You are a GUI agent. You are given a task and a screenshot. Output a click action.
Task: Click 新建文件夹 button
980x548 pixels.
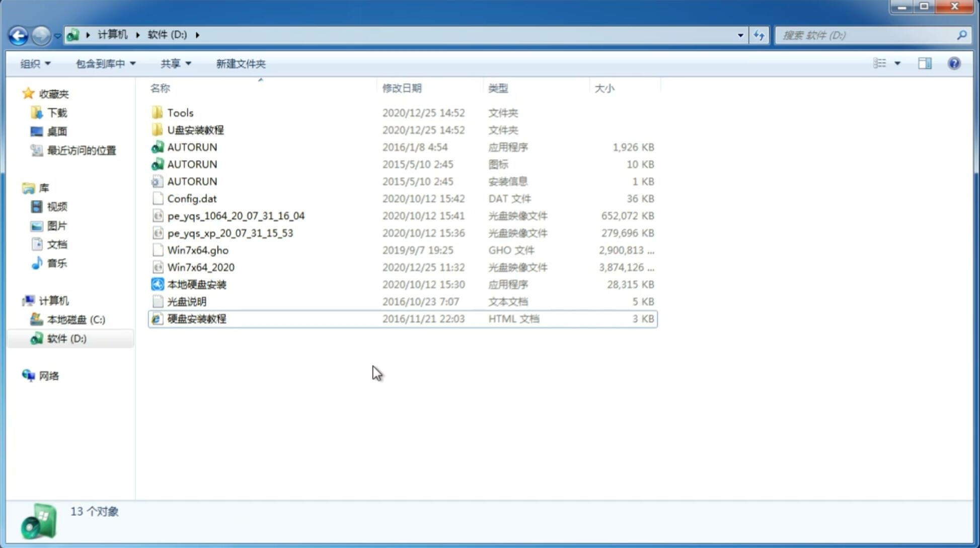pos(240,63)
